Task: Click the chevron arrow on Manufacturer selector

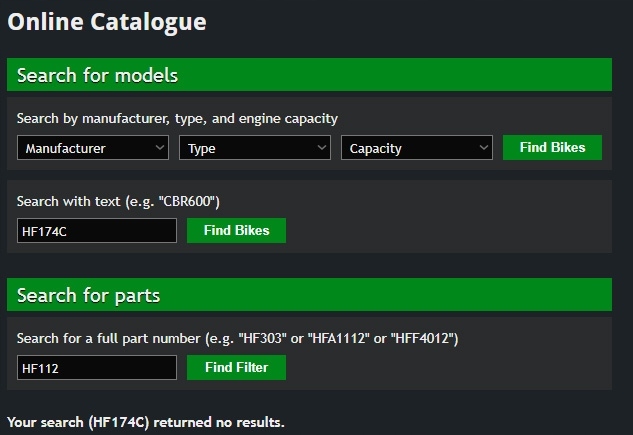Action: click(x=161, y=148)
